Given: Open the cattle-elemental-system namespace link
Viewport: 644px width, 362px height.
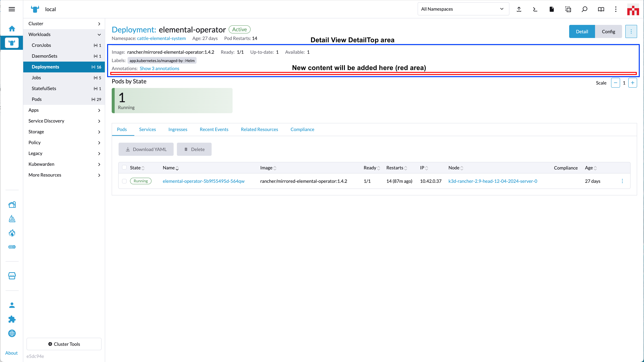Looking at the screenshot, I should [161, 38].
